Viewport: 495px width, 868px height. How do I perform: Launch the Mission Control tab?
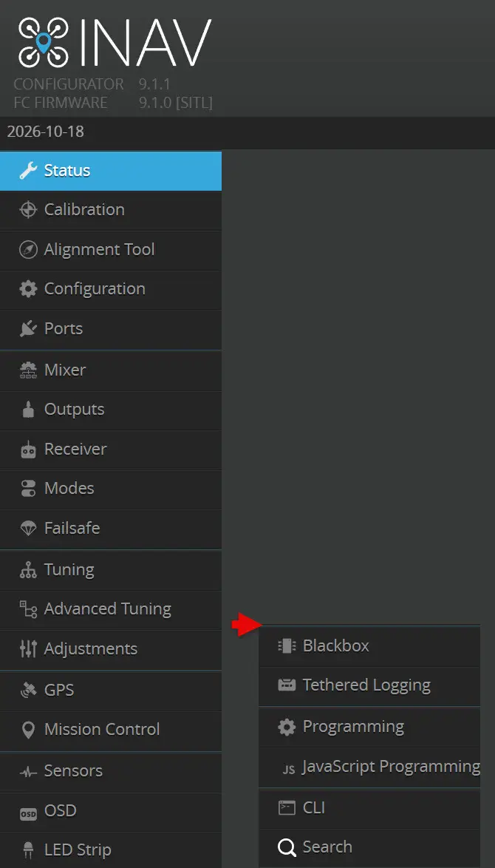click(111, 730)
